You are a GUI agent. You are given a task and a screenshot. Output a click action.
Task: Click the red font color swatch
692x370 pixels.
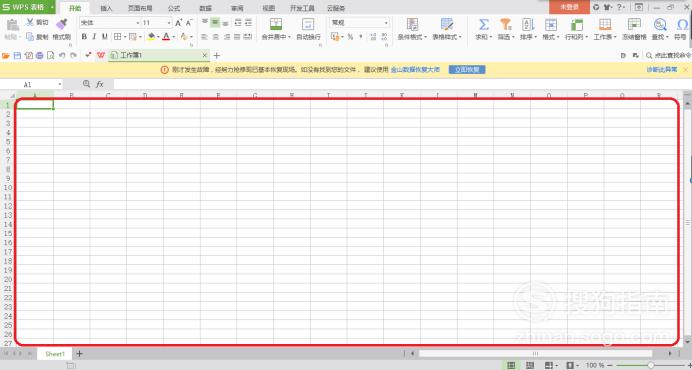point(166,37)
